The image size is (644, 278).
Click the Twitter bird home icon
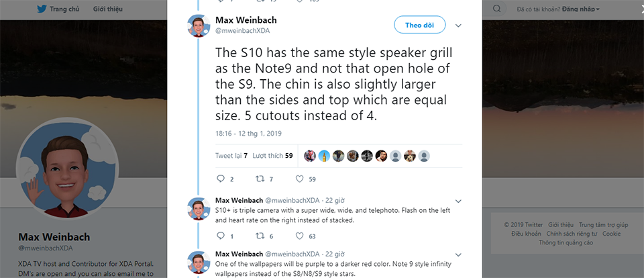[x=42, y=9]
